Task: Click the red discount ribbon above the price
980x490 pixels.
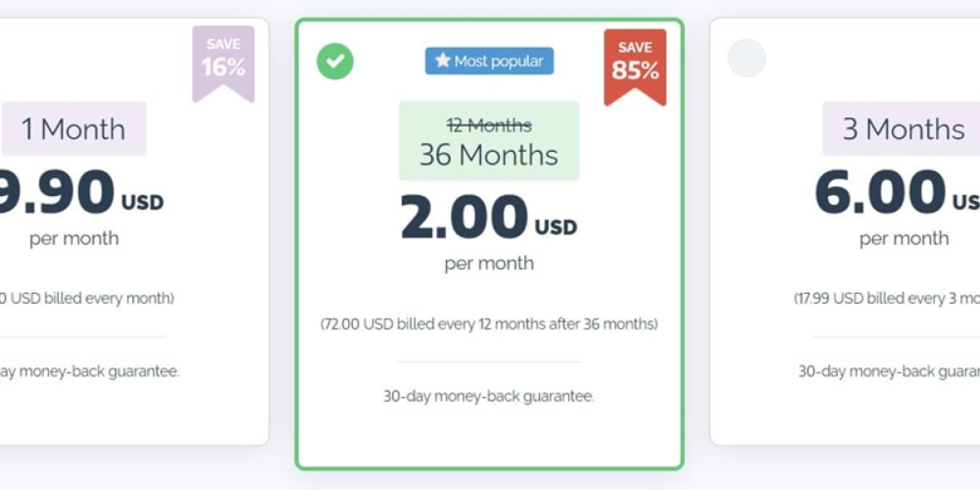Action: click(x=635, y=57)
